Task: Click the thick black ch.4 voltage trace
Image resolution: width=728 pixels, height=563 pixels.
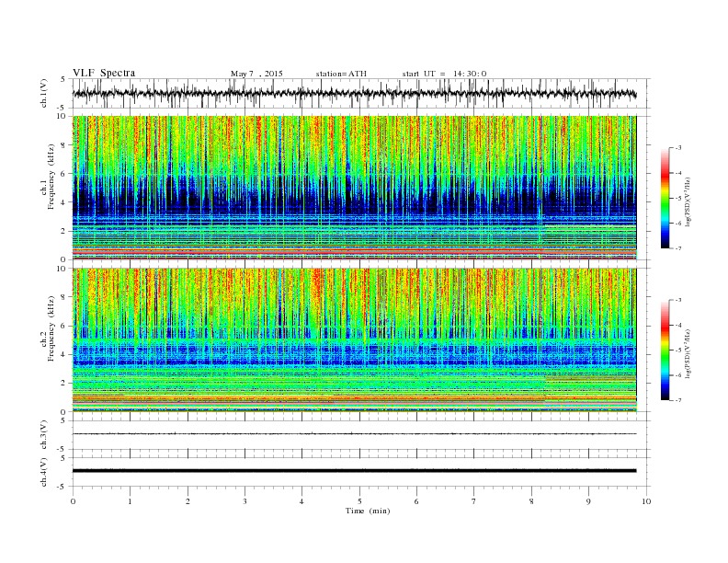Action: 354,471
